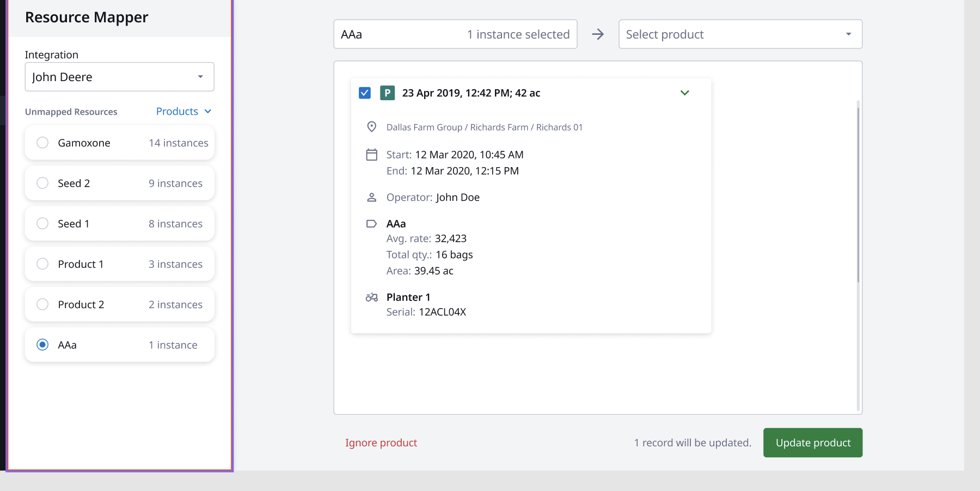
Task: Click the location pin icon
Action: click(x=371, y=127)
